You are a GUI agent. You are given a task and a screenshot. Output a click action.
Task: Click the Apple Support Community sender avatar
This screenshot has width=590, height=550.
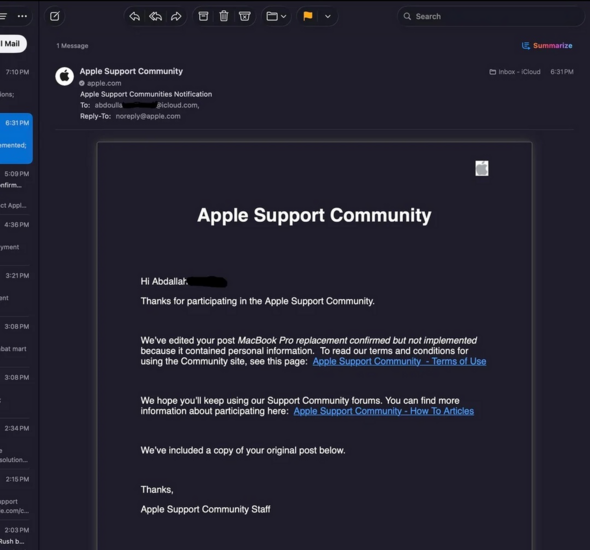[x=64, y=76]
